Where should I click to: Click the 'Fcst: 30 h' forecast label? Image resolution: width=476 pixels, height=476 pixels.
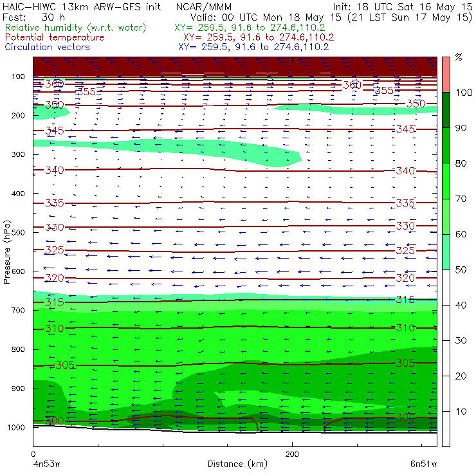pyautogui.click(x=33, y=17)
